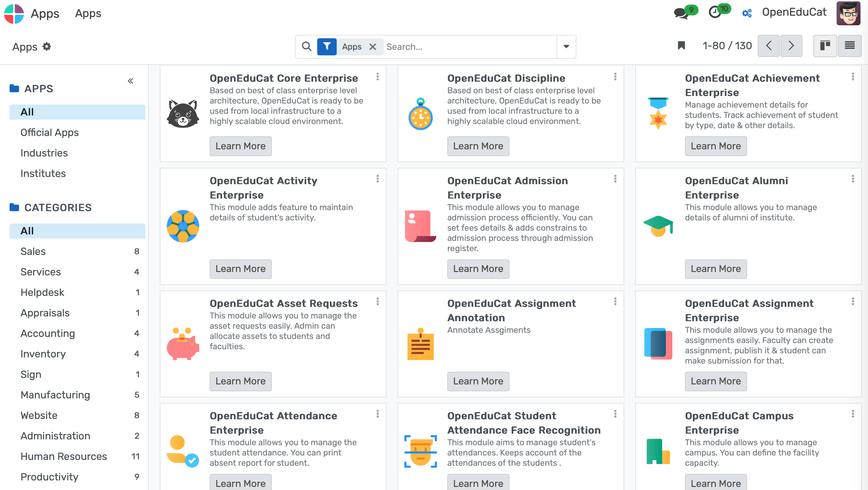
Task: Select the Human Resources category filter
Action: 64,456
